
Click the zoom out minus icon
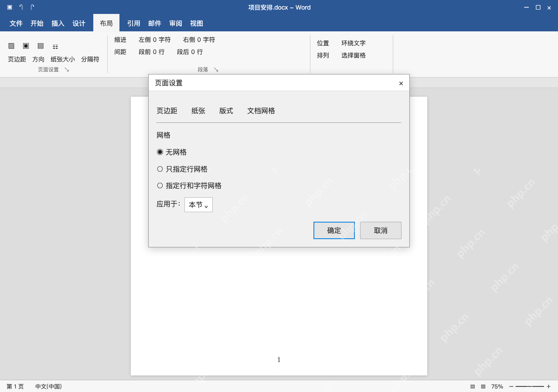(511, 386)
